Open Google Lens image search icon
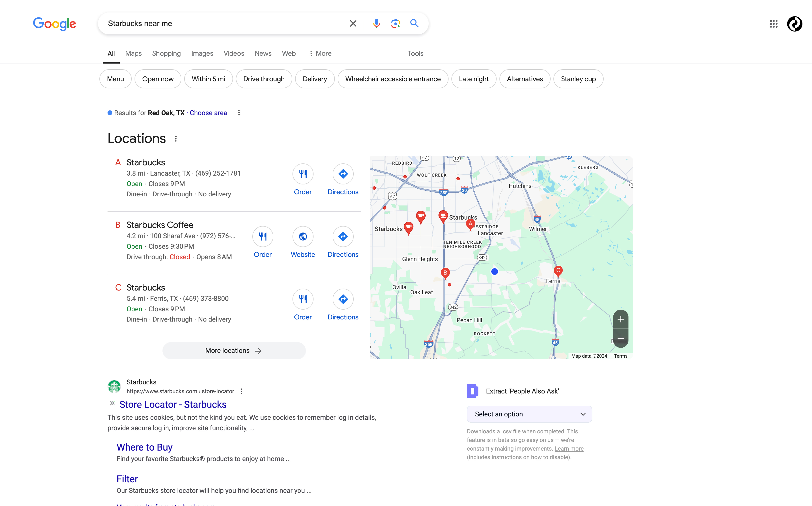Screen dimensions: 812x506 pyautogui.click(x=396, y=23)
